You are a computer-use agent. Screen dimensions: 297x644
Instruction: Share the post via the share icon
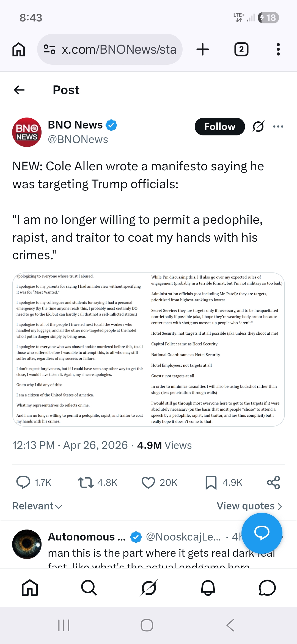pyautogui.click(x=274, y=482)
